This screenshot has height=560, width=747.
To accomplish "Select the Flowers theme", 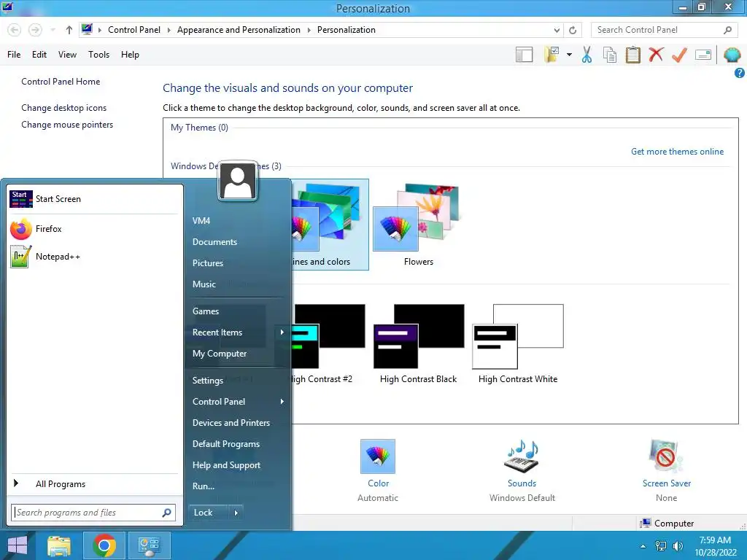I will (x=418, y=225).
